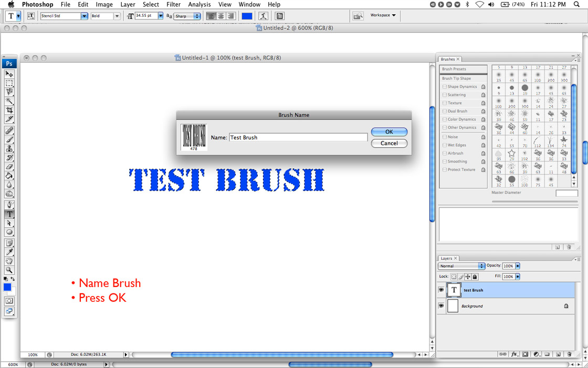Enable Noise checkbox

pyautogui.click(x=445, y=137)
